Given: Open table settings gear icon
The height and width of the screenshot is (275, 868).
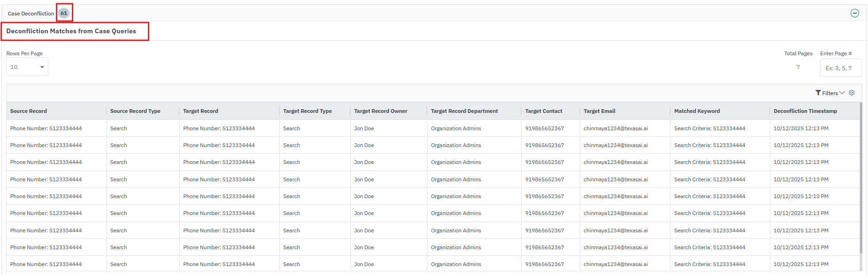Looking at the screenshot, I should click(x=852, y=93).
